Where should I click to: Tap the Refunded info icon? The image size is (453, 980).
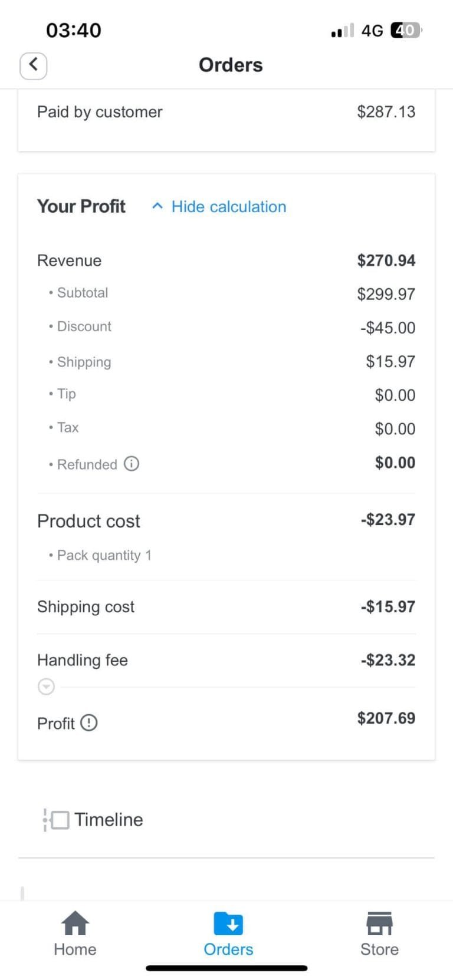click(132, 464)
